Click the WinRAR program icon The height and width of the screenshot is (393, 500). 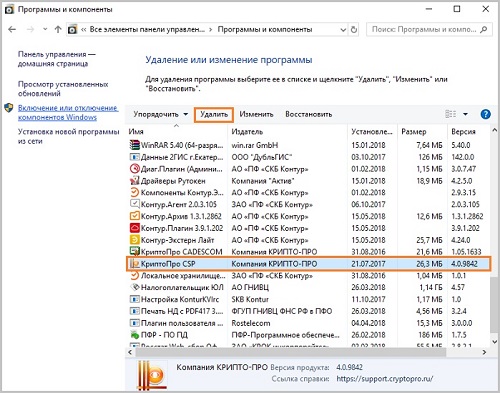pyautogui.click(x=134, y=145)
